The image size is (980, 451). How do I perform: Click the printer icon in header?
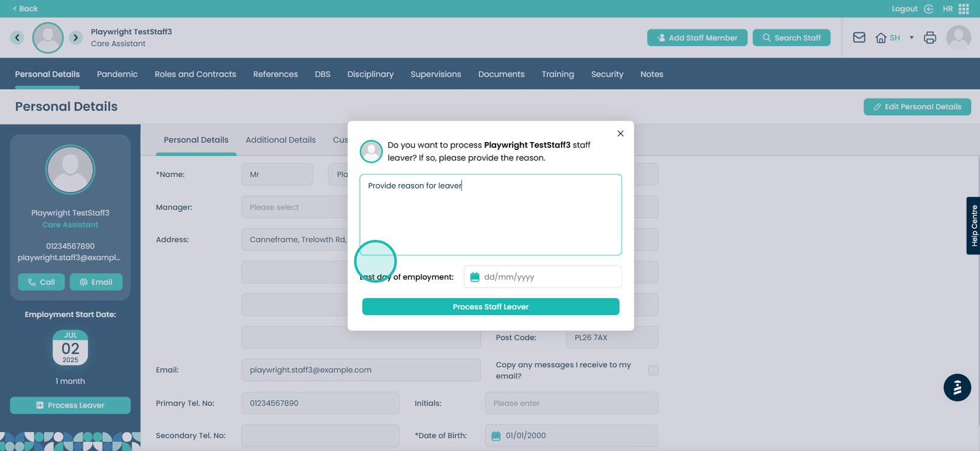pyautogui.click(x=930, y=37)
